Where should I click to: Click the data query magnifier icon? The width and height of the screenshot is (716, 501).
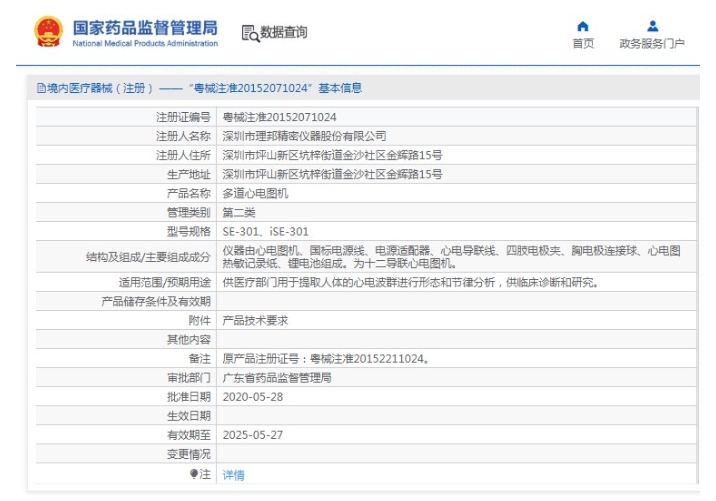250,33
